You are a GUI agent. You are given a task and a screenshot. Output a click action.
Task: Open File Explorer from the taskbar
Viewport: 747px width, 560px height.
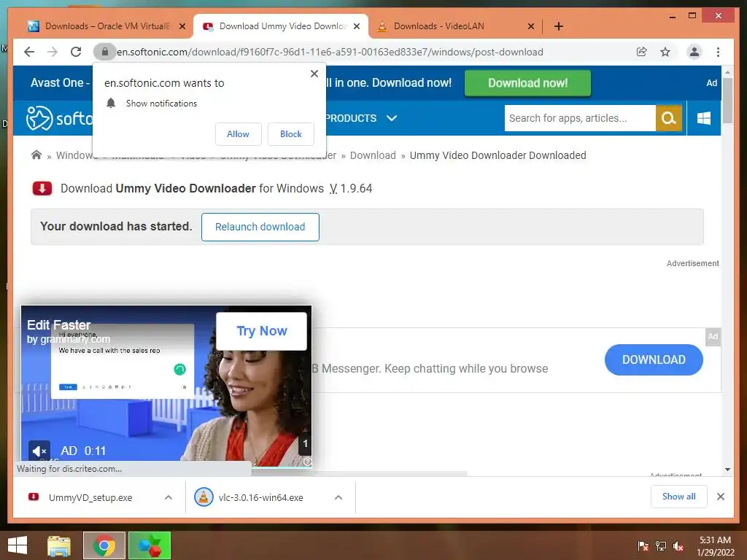(x=59, y=545)
